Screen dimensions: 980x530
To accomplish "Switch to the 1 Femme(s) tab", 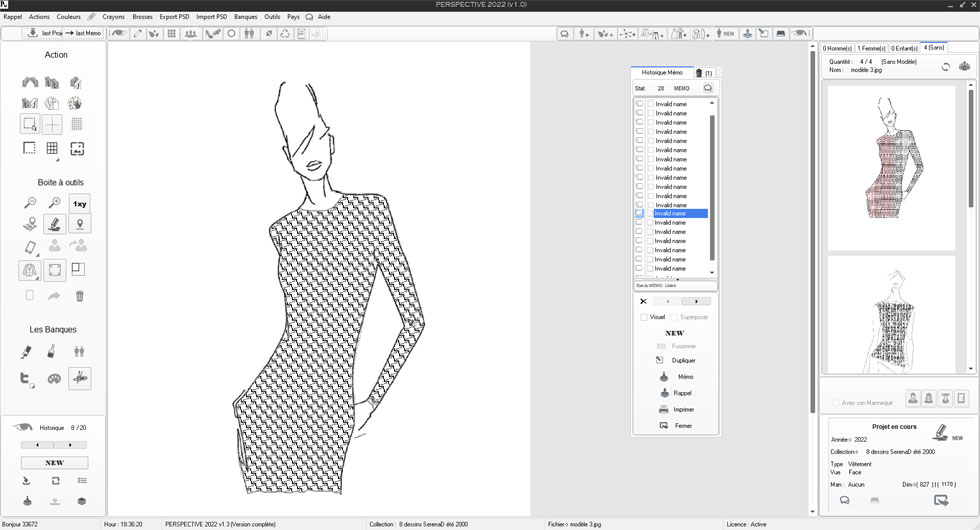I will (873, 48).
